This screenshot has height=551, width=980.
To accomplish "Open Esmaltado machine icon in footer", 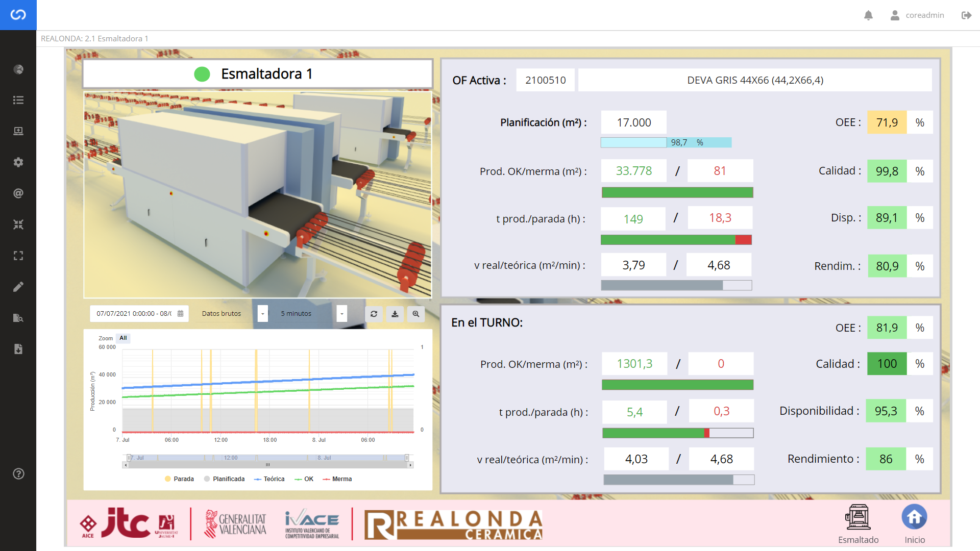I will point(858,518).
